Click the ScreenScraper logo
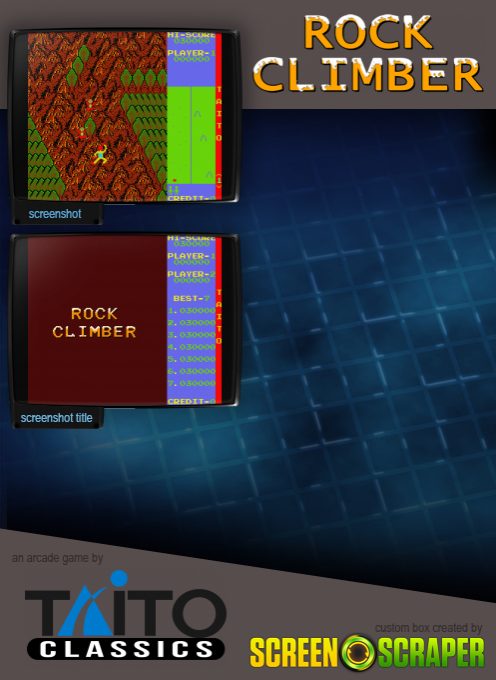Image resolution: width=496 pixels, height=680 pixels. [367, 652]
